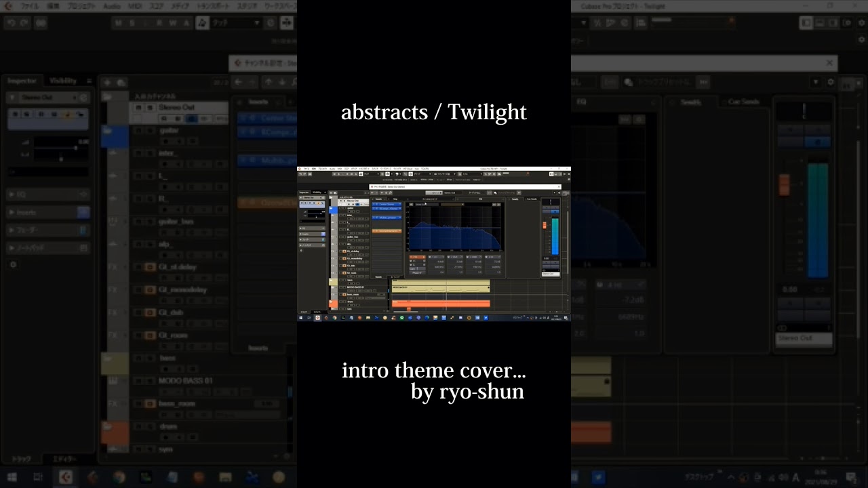Click the automation mode icon left of タッチ dropdown
The width and height of the screenshot is (868, 488).
coord(202,22)
